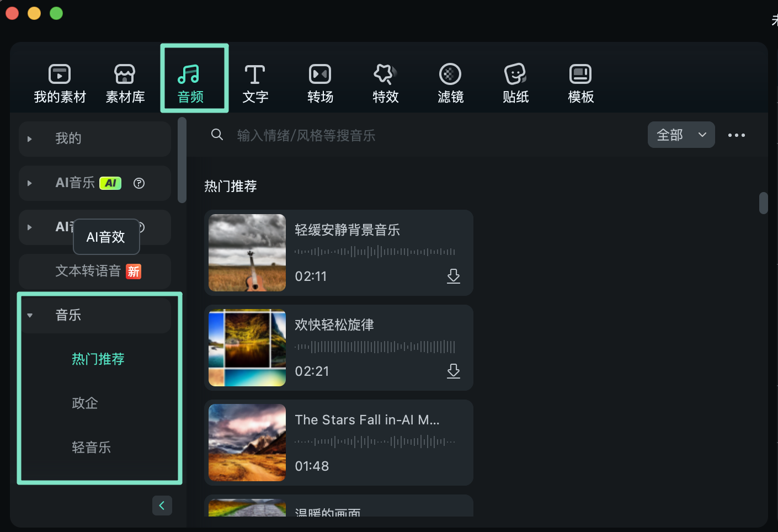Download the 轻缓安静背景音乐 track

pyautogui.click(x=454, y=276)
